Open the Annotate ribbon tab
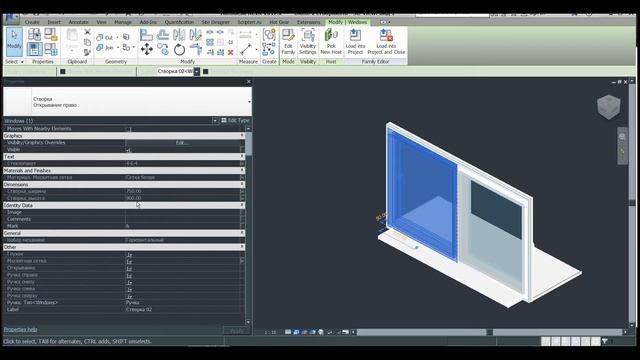 pyautogui.click(x=78, y=22)
